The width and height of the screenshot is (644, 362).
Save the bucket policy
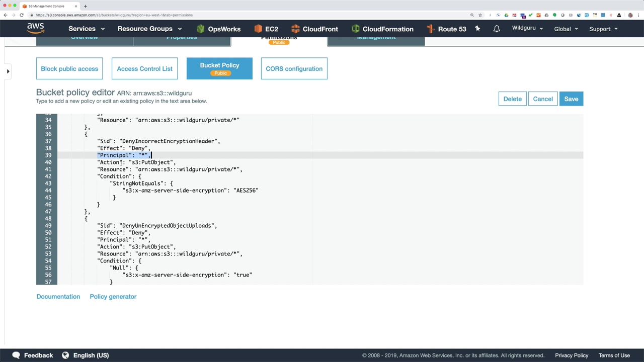(571, 99)
